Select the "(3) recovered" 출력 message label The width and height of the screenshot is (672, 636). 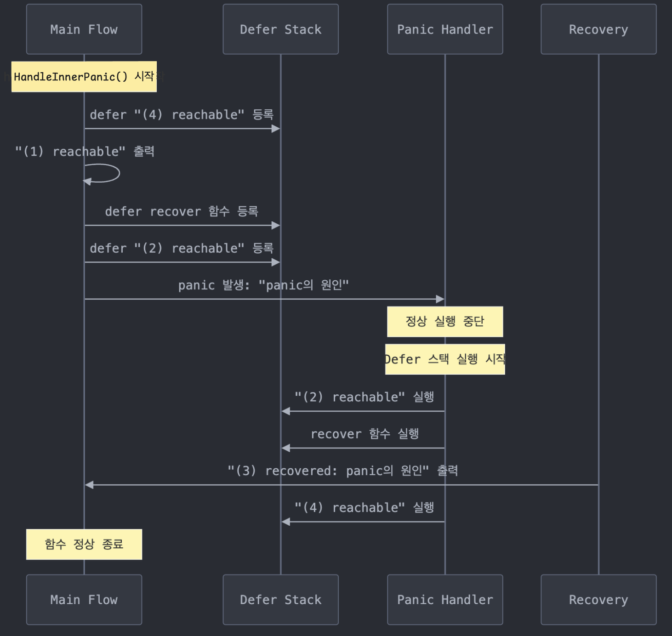pos(342,471)
